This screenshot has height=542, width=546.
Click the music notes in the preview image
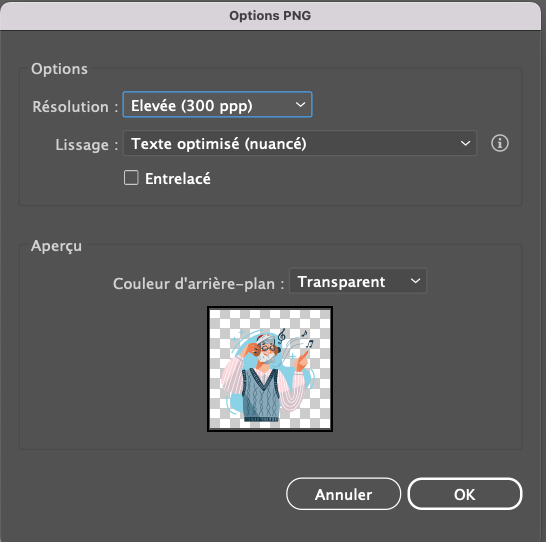295,339
